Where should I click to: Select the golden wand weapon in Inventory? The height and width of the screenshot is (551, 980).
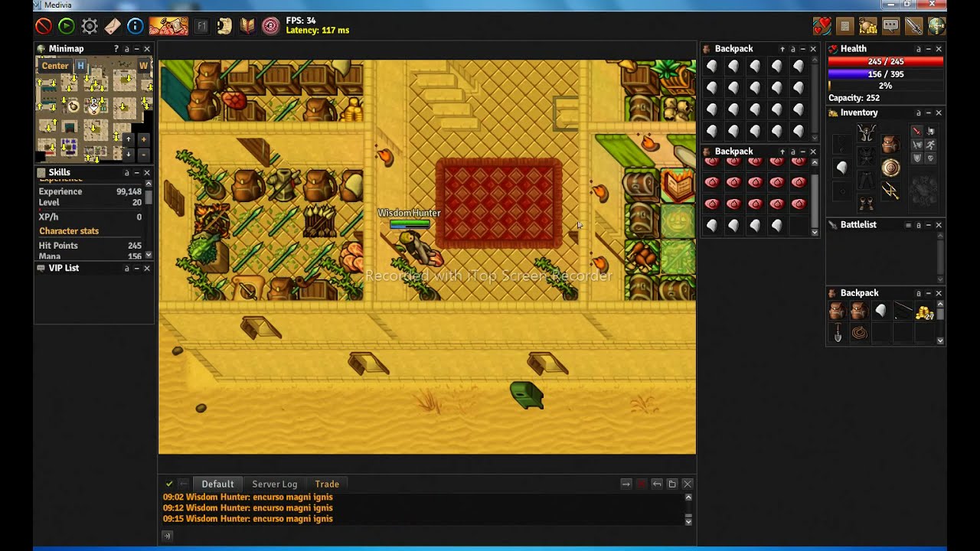(890, 191)
